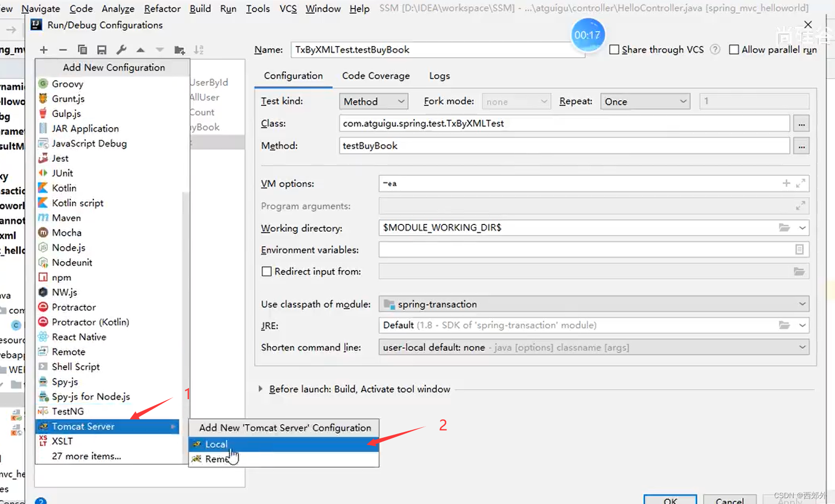This screenshot has width=835, height=504.
Task: Open the Refactor menu
Action: [x=162, y=8]
